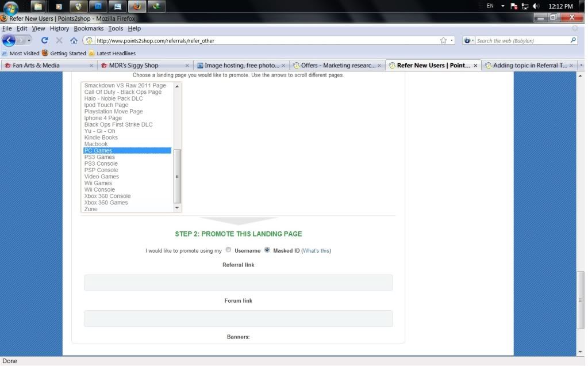This screenshot has width=588, height=366.
Task: Click the landing page list scroll-down arrow
Action: tap(177, 208)
